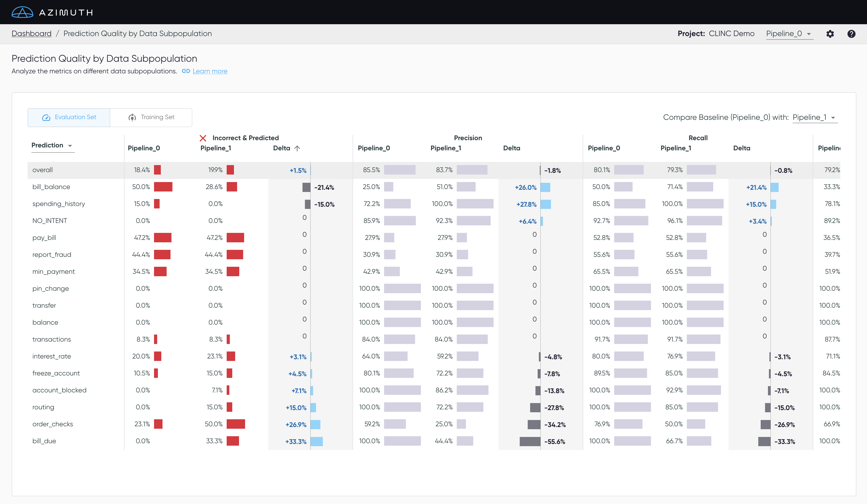This screenshot has width=867, height=504.
Task: Sort by Incorrect & Predicted Pipeline_1 header
Action: [x=216, y=148]
